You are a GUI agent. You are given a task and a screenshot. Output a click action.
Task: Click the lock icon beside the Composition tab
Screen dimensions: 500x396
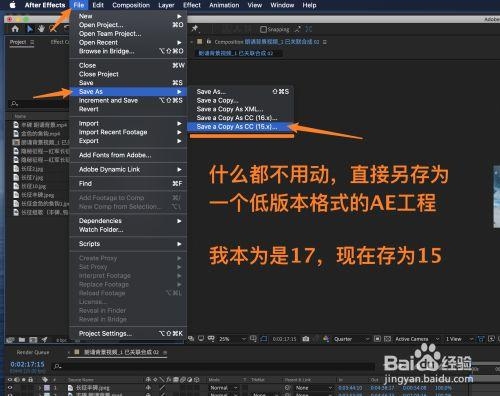click(x=209, y=42)
